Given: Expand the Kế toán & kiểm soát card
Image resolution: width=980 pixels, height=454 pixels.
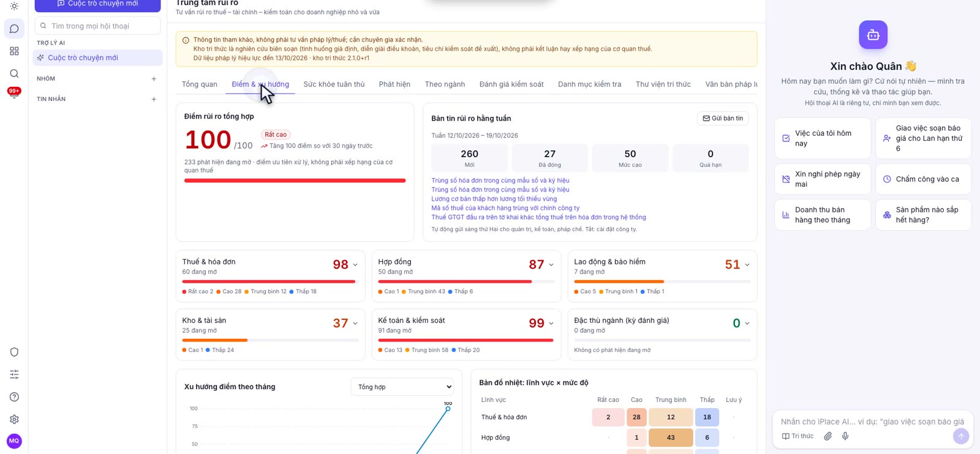Looking at the screenshot, I should (x=551, y=324).
